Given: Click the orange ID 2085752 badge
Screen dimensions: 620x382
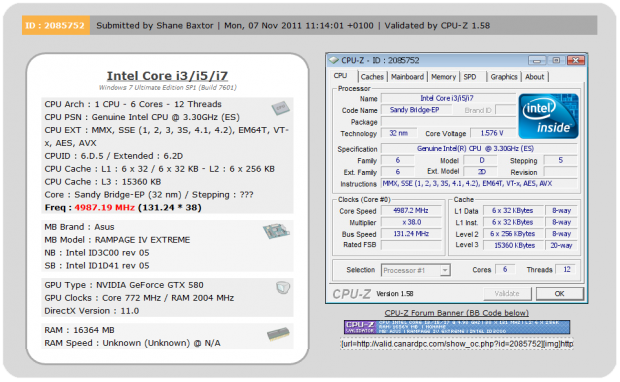Looking at the screenshot, I should coord(55,25).
